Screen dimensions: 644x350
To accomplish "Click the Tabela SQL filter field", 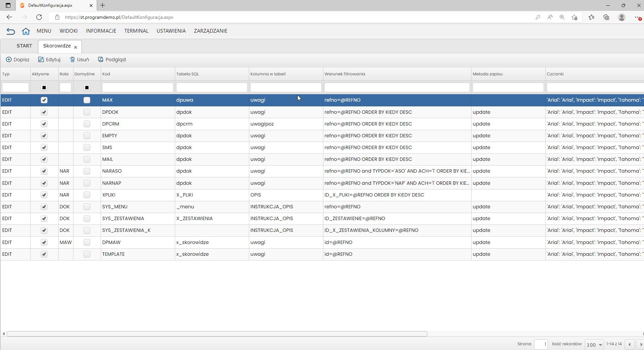I will click(212, 87).
